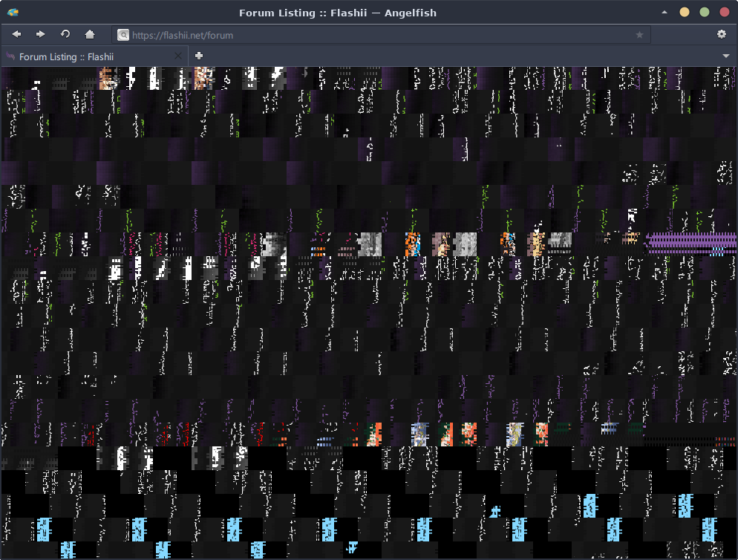The width and height of the screenshot is (738, 560).
Task: Shade the window with the titlebar up arrow
Action: pyautogui.click(x=664, y=12)
